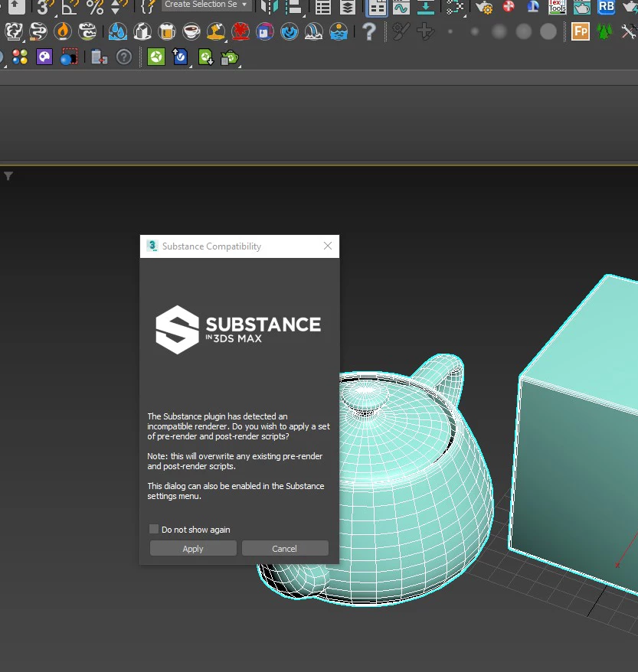Screen dimensions: 638x672
Task: Select the smallest brush size dot
Action: click(450, 31)
